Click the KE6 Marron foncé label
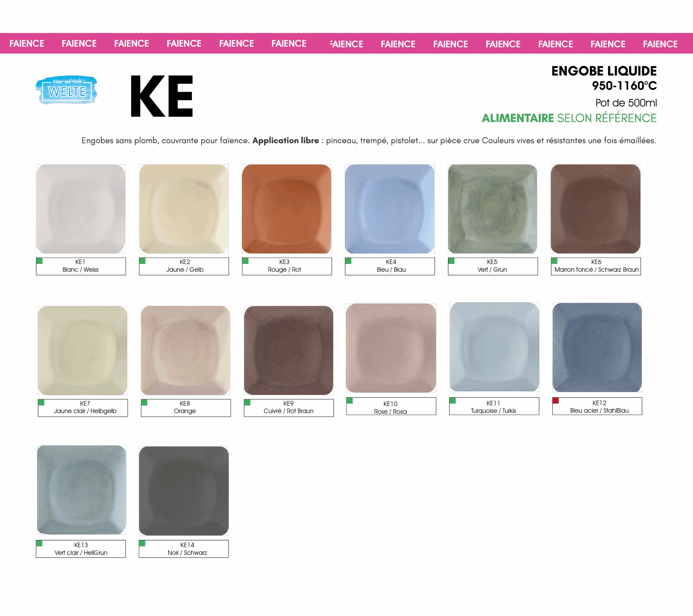This screenshot has width=693, height=616. click(596, 267)
